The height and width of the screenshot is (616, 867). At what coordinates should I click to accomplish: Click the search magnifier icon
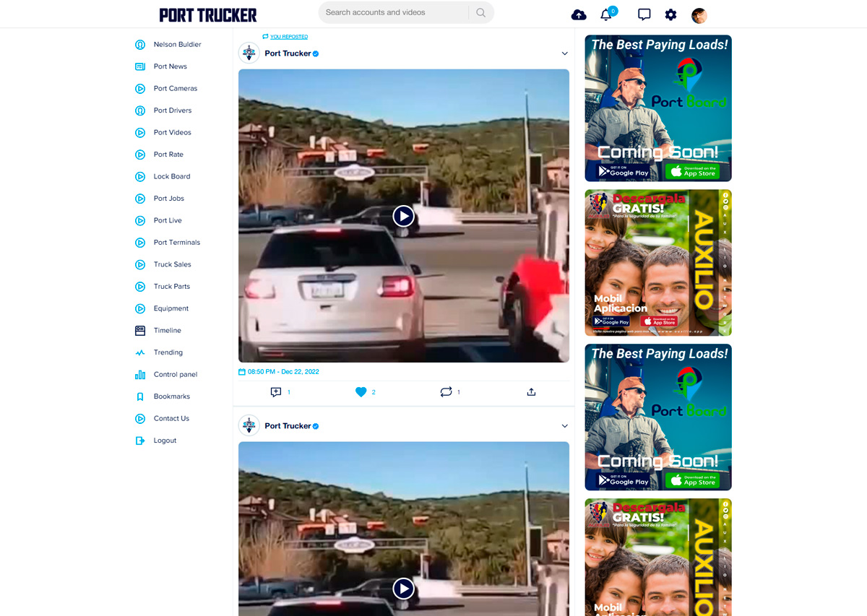coord(481,13)
